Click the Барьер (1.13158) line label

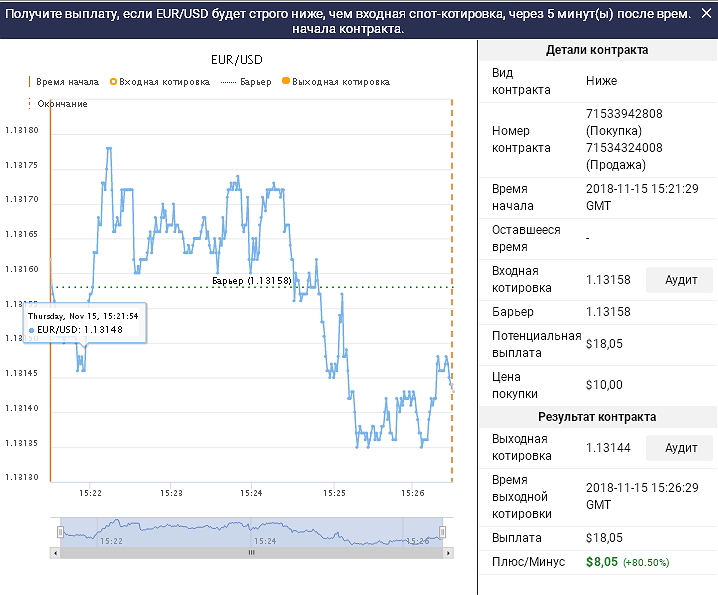[x=252, y=280]
